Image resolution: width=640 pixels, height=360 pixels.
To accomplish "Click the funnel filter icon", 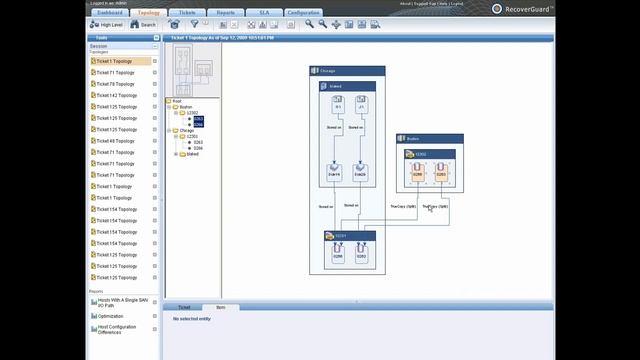I will click(194, 24).
